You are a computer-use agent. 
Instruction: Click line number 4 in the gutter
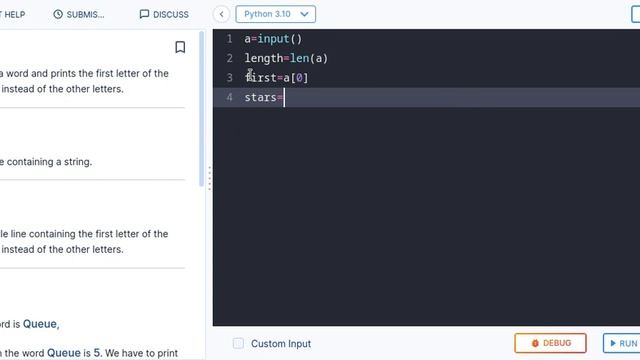229,97
